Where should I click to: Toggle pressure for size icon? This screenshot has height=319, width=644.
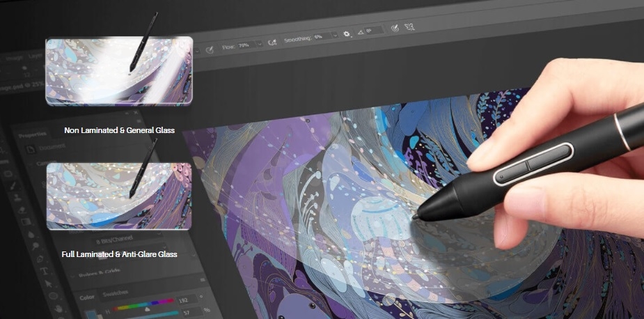394,29
